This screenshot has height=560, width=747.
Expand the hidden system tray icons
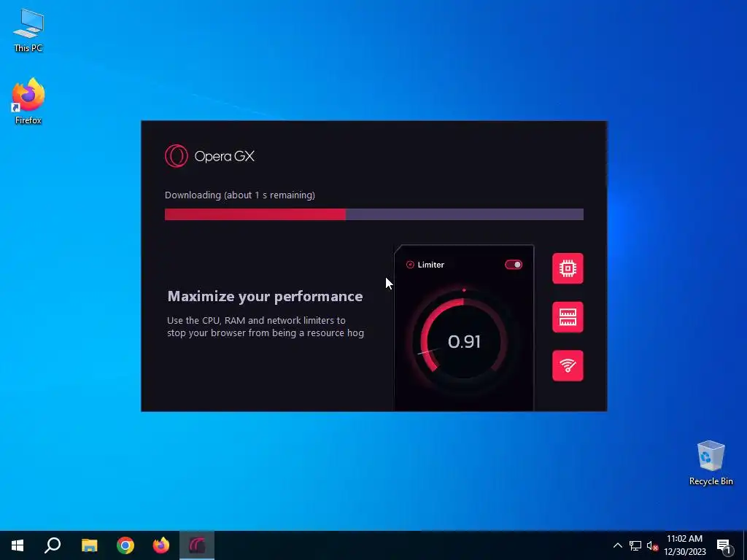click(617, 545)
